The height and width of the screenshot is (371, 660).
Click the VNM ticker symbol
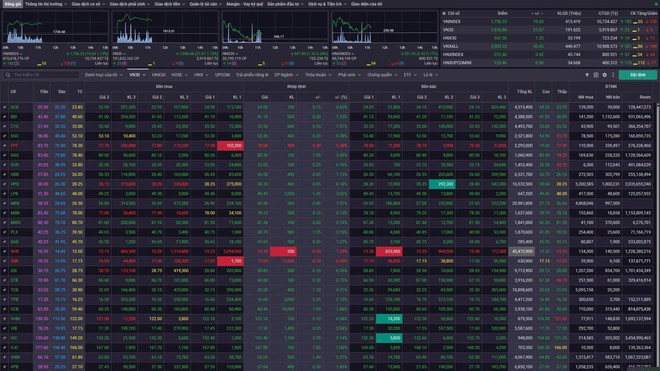(15, 357)
